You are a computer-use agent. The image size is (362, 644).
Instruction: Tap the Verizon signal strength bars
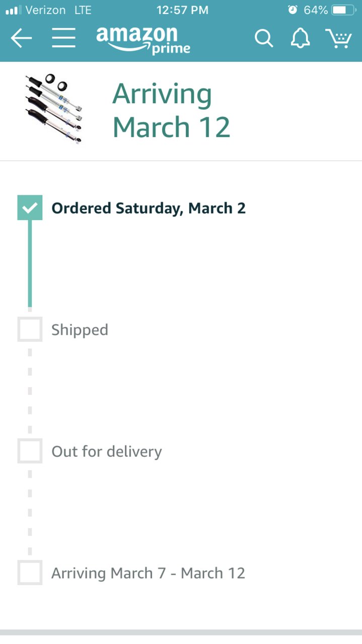[14, 10]
